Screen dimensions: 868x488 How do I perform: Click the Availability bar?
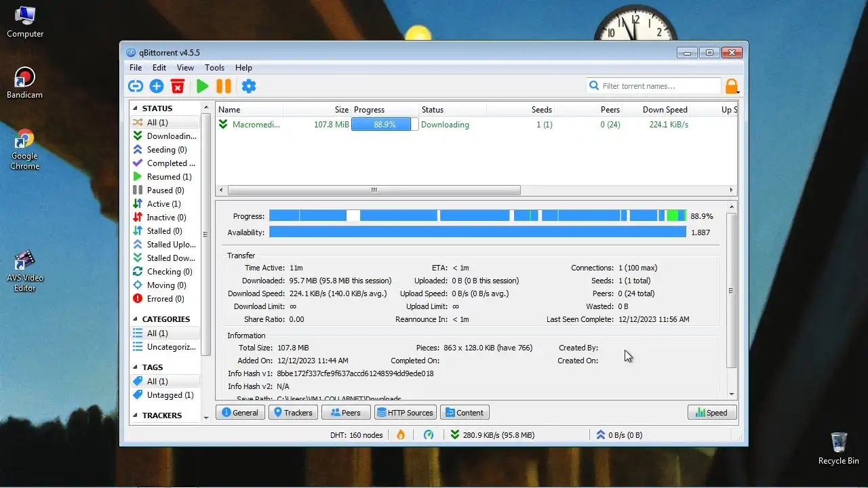tap(477, 232)
